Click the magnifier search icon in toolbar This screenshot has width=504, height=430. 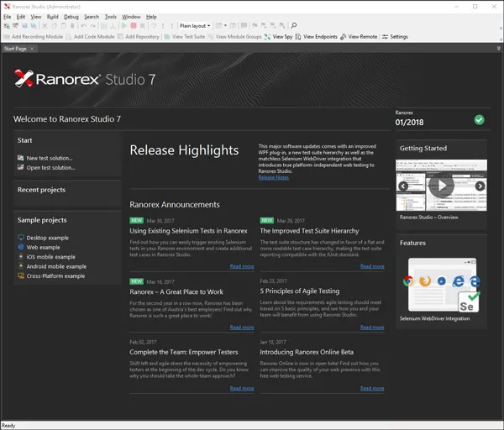(x=293, y=26)
